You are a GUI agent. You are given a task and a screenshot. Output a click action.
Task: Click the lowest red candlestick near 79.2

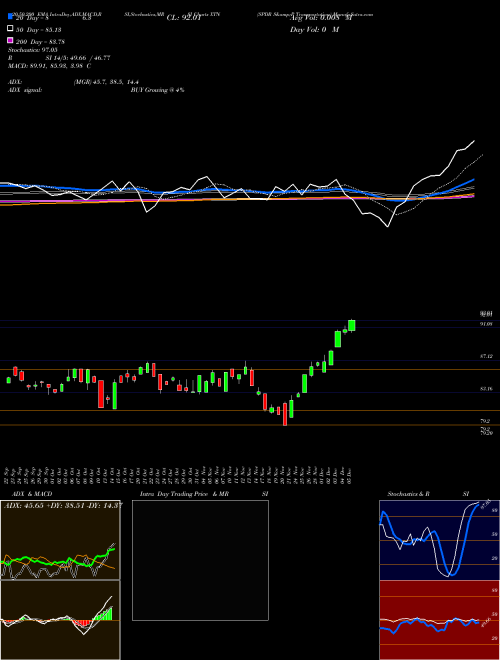(285, 414)
